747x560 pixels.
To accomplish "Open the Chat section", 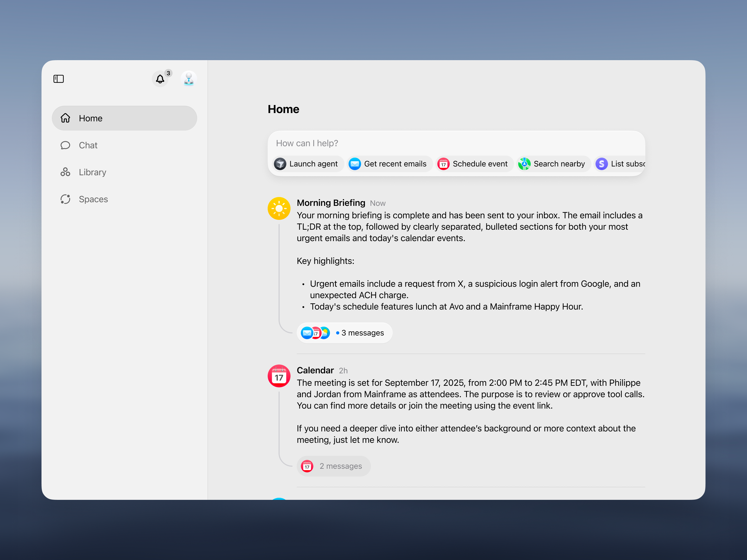I will 88,145.
